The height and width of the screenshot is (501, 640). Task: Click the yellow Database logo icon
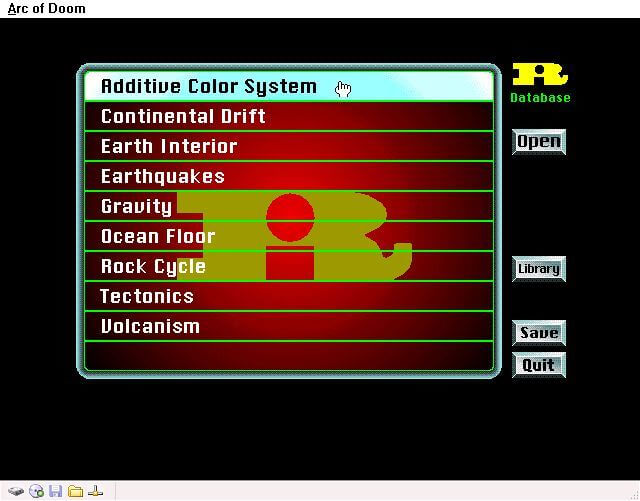pyautogui.click(x=540, y=74)
